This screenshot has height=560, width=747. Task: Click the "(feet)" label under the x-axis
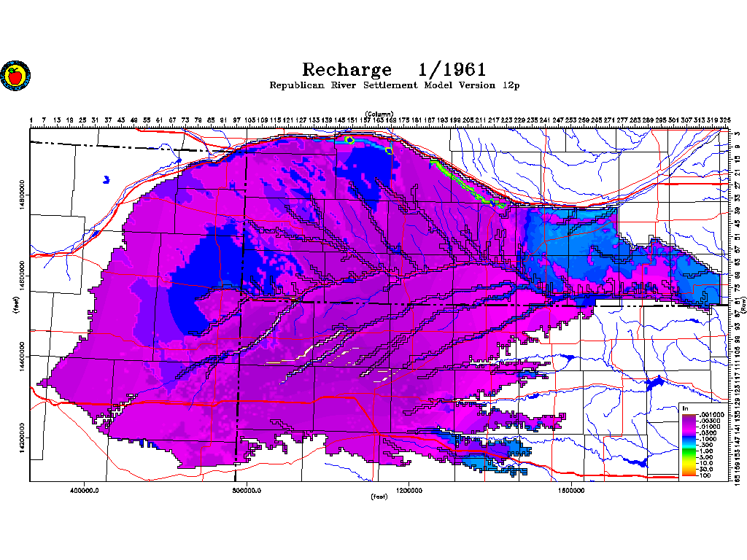click(x=379, y=497)
